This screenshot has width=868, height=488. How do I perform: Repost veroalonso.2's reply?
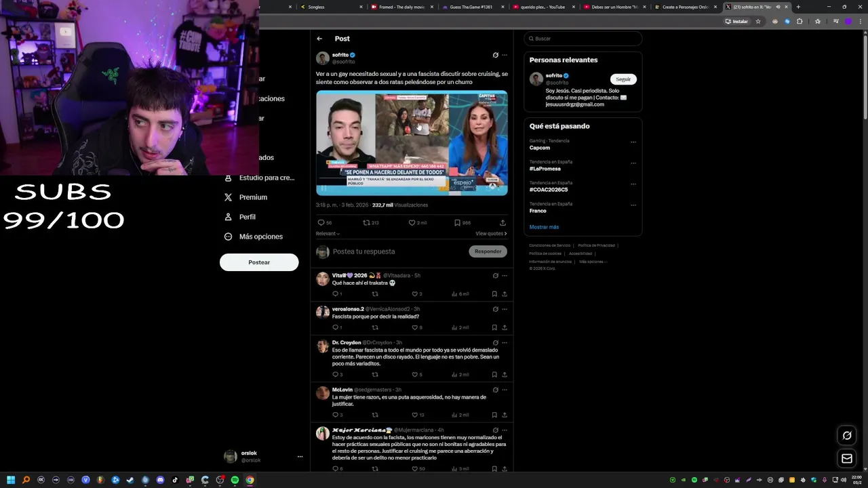pos(375,327)
